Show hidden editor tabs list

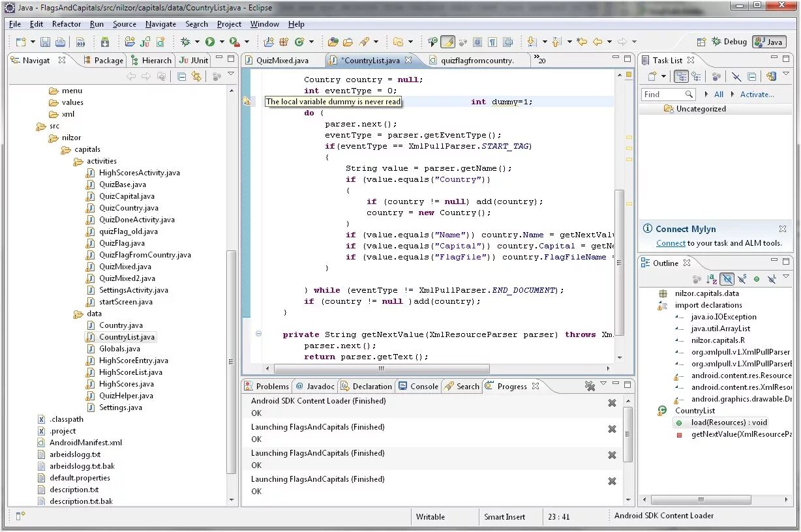tap(540, 60)
